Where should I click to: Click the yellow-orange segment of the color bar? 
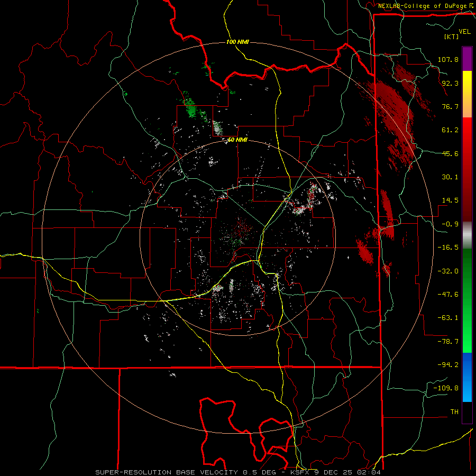pos(467,94)
